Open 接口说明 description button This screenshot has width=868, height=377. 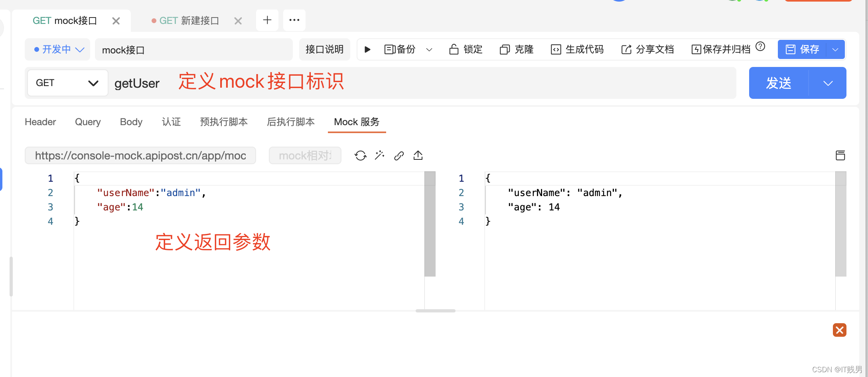pos(325,49)
